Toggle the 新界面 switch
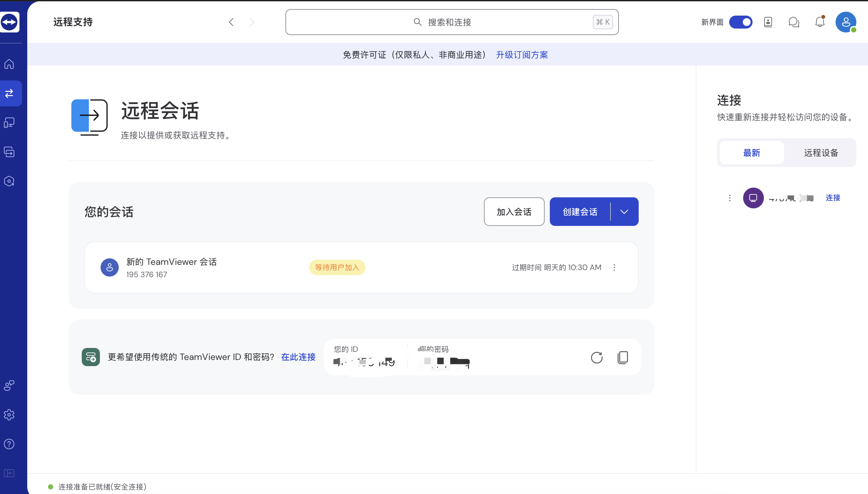Viewport: 868px width, 494px height. click(741, 22)
